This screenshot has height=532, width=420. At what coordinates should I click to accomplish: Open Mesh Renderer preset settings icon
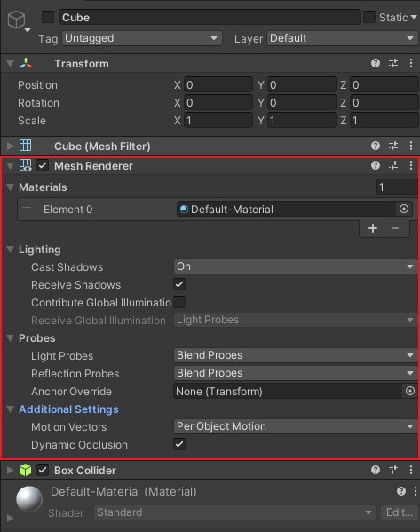[x=393, y=165]
